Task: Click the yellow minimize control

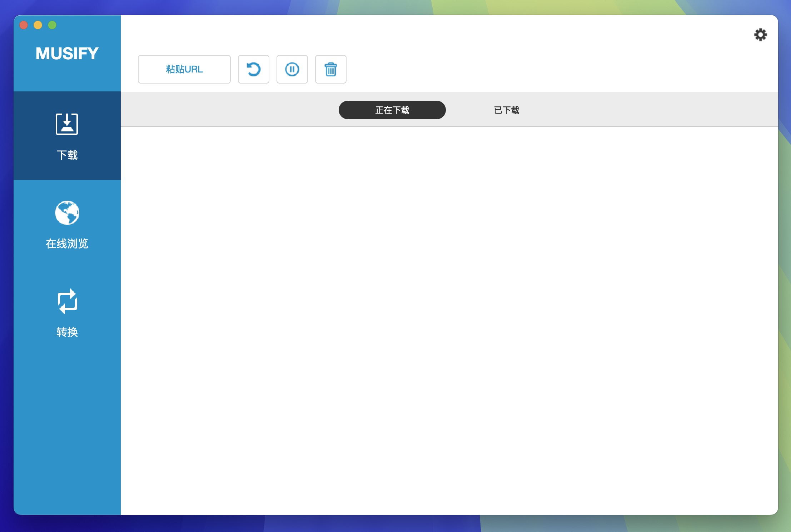Action: click(x=38, y=25)
